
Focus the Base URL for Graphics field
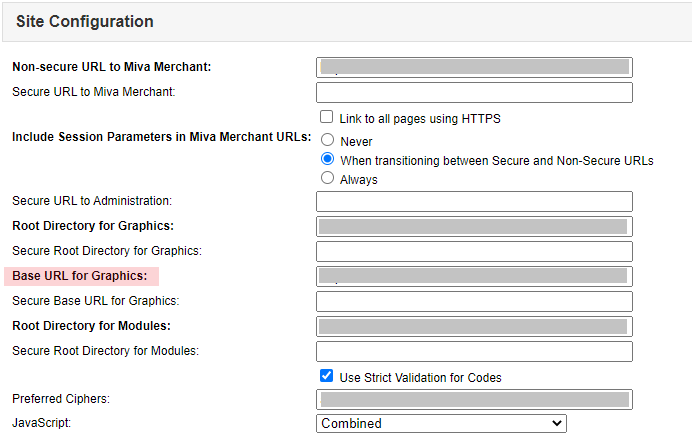coord(474,277)
